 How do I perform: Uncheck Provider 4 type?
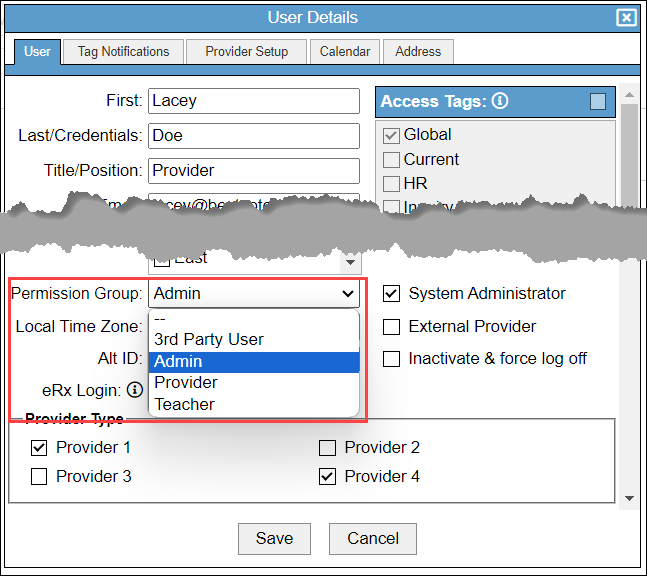click(327, 477)
